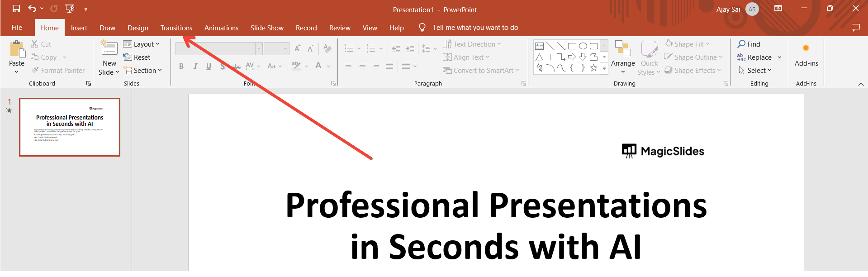Open the File menu
868x277 pixels.
point(17,28)
